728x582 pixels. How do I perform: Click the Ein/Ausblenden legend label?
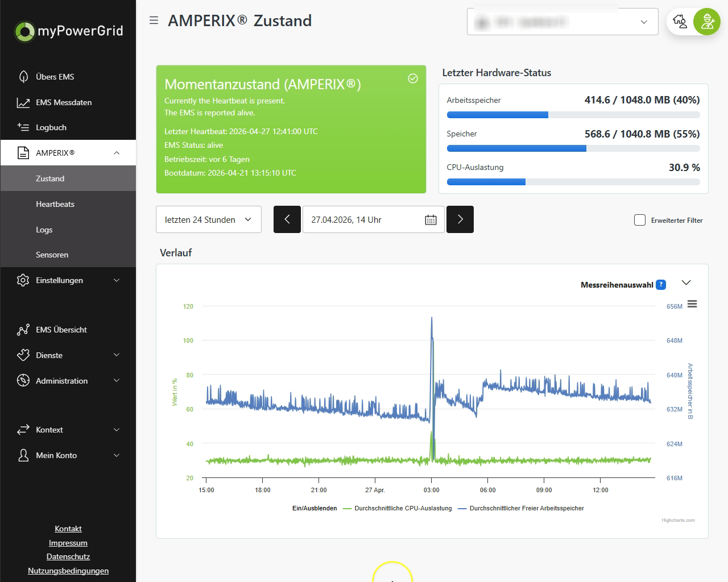point(315,508)
